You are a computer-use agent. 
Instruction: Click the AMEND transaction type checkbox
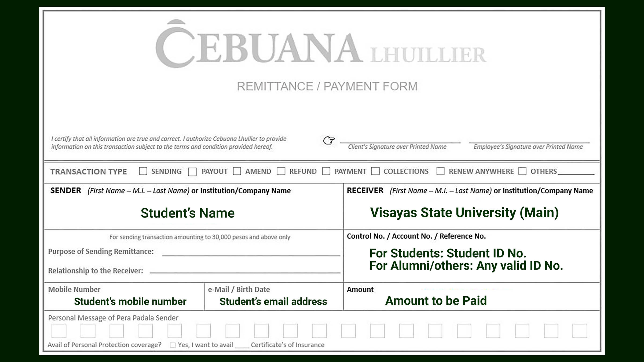pos(237,171)
